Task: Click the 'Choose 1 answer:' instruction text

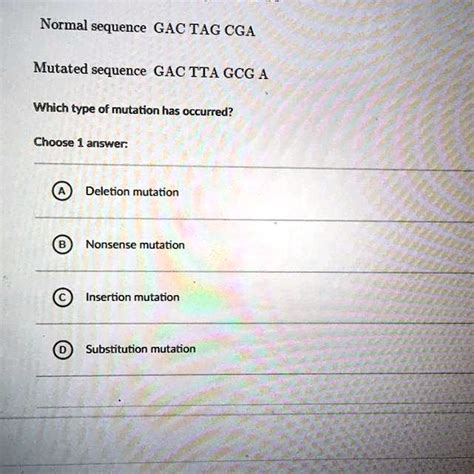Action: [x=81, y=143]
